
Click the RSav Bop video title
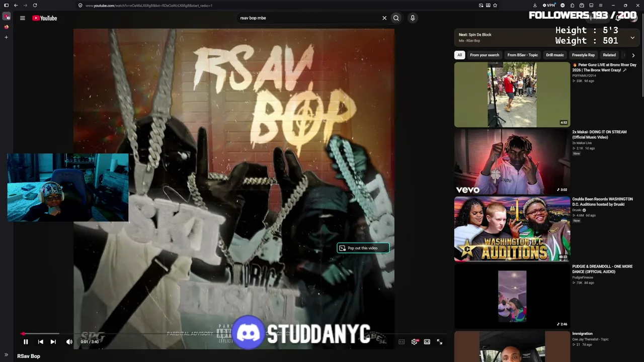pyautogui.click(x=29, y=356)
